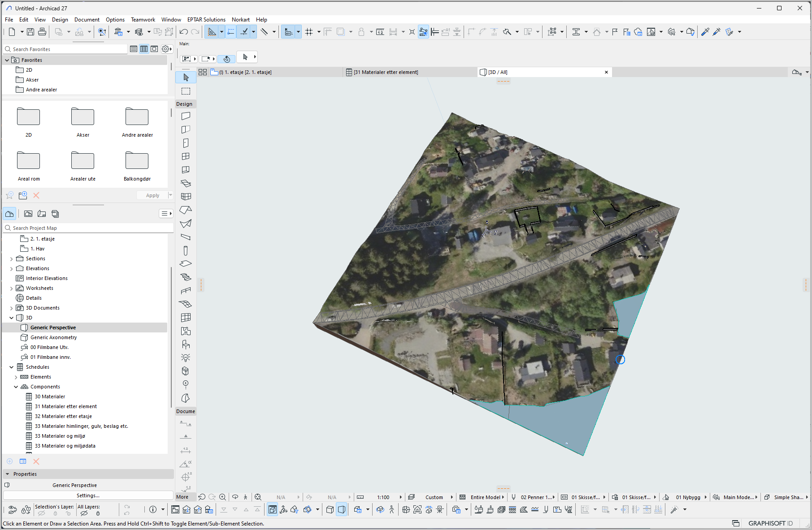Switch to the 31 Materialer etter element tab
The height and width of the screenshot is (530, 812).
click(x=386, y=72)
